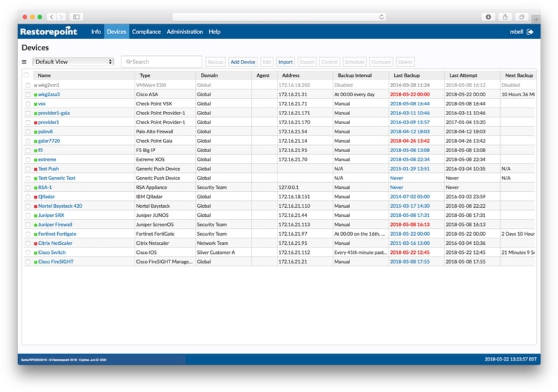Open a new tab with plus icon

click(536, 19)
